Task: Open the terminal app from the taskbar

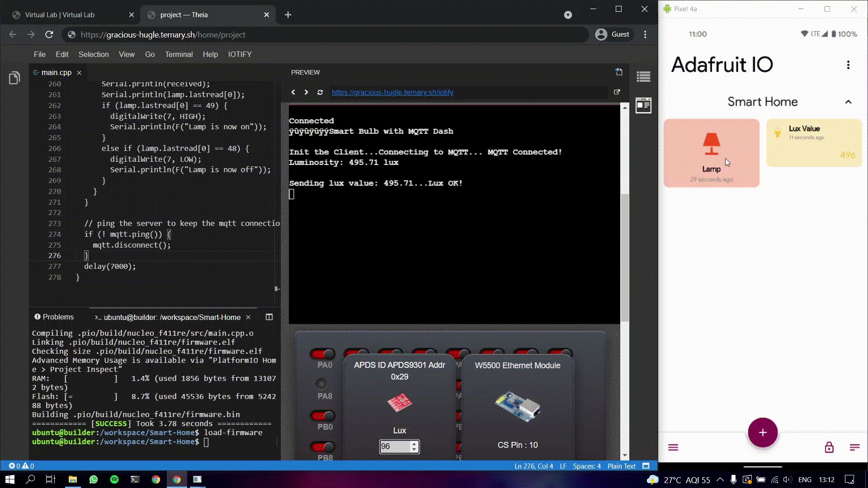Action: point(135,479)
